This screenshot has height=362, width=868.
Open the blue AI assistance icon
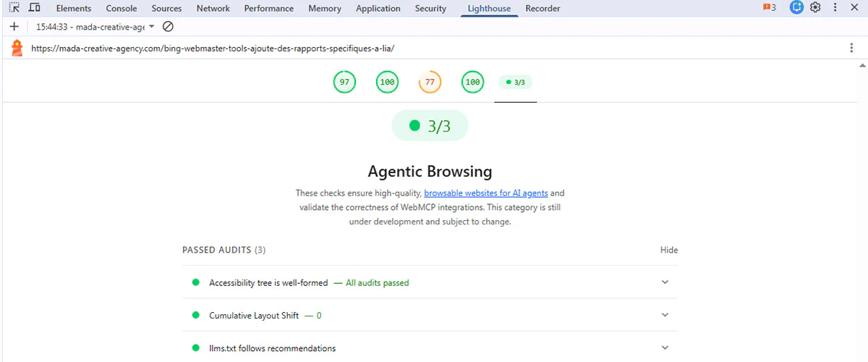[796, 8]
